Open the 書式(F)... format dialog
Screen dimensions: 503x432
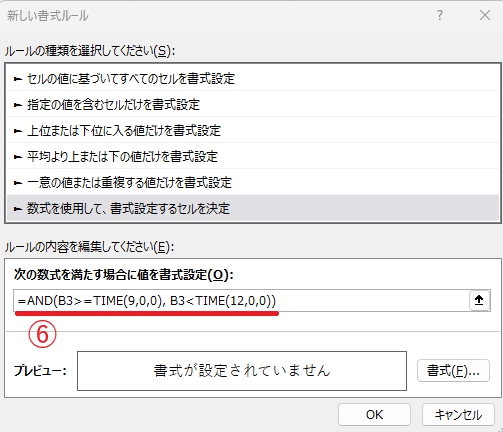453,370
